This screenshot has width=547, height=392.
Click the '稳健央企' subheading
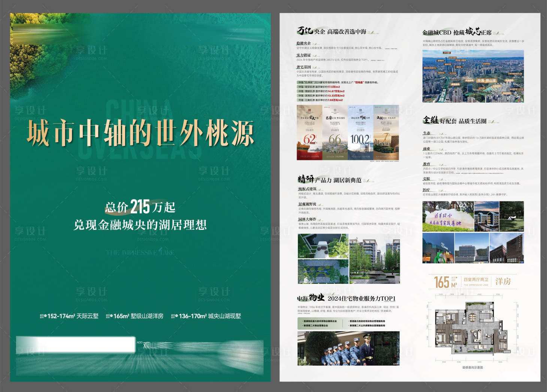303,43
